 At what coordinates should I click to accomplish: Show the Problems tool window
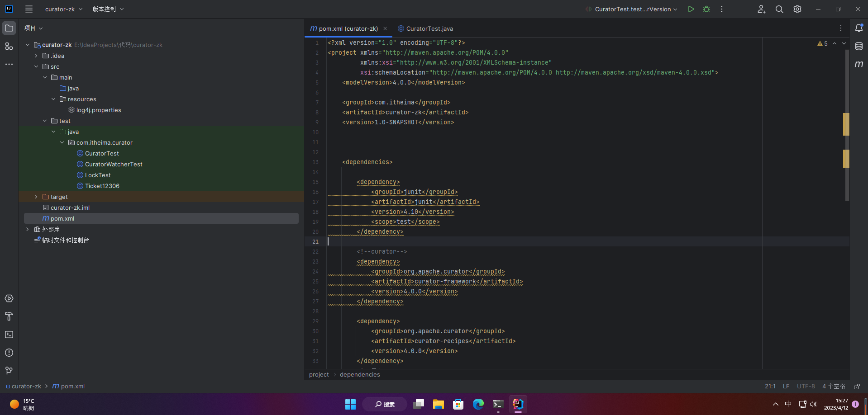[9, 353]
